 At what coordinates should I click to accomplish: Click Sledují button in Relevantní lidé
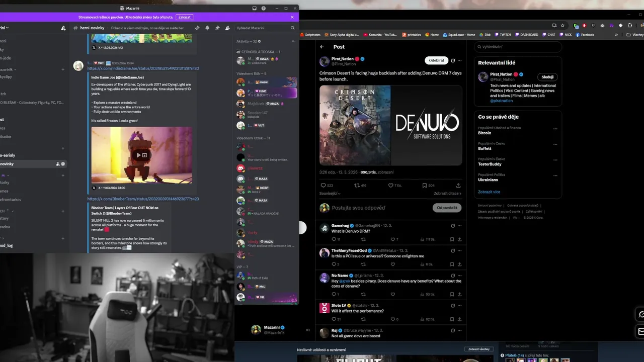pyautogui.click(x=548, y=77)
